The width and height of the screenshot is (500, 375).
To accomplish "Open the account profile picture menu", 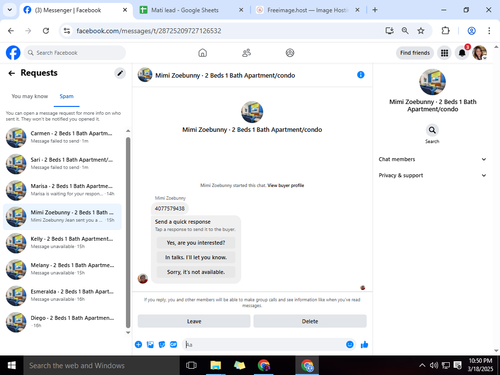I will point(480,53).
